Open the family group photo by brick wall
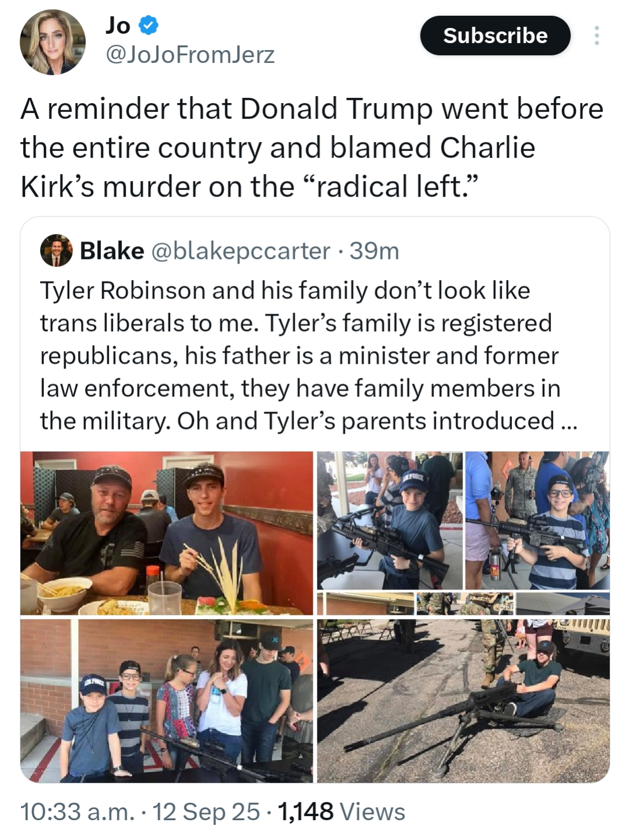This screenshot has width=629, height=840. pyautogui.click(x=167, y=701)
